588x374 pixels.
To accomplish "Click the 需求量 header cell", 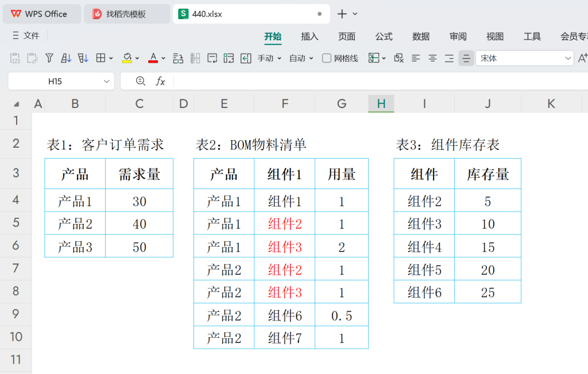I will click(x=139, y=174).
